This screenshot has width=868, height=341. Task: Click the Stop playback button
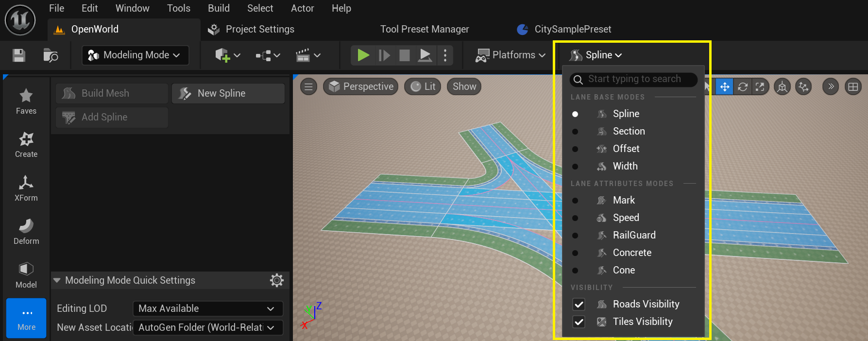(405, 55)
